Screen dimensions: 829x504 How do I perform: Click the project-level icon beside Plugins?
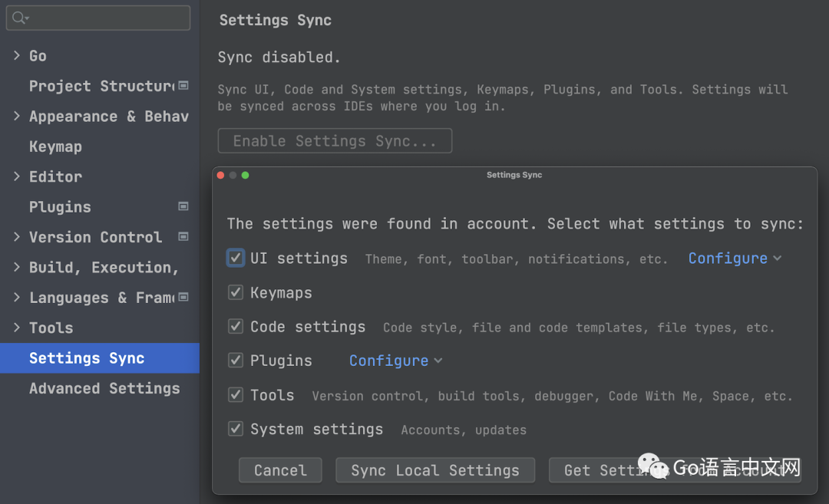(183, 206)
